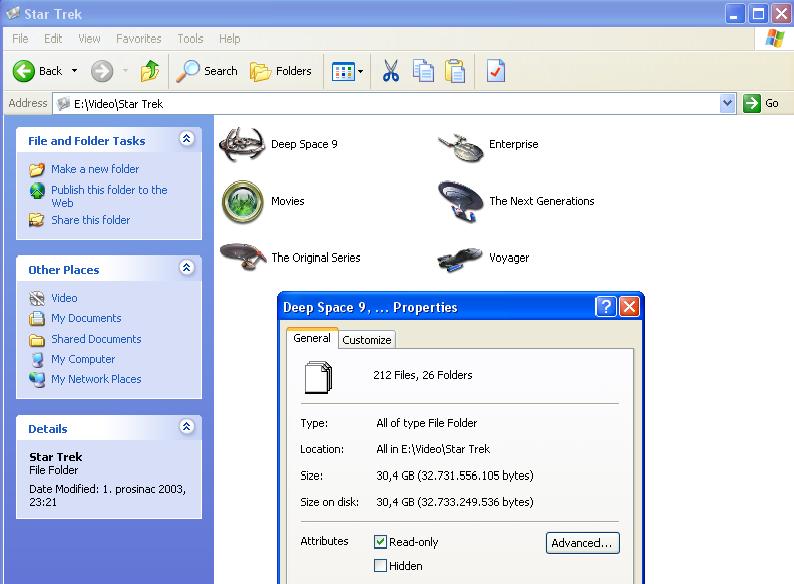The height and width of the screenshot is (584, 794).
Task: Switch to the Customize tab
Action: pyautogui.click(x=367, y=340)
